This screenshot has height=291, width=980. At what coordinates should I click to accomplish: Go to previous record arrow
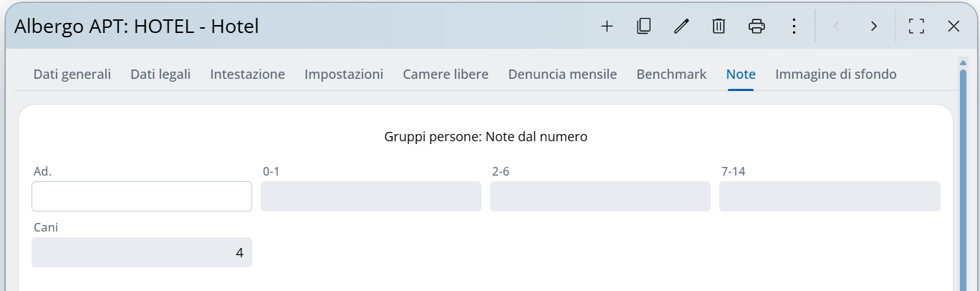pos(836,27)
